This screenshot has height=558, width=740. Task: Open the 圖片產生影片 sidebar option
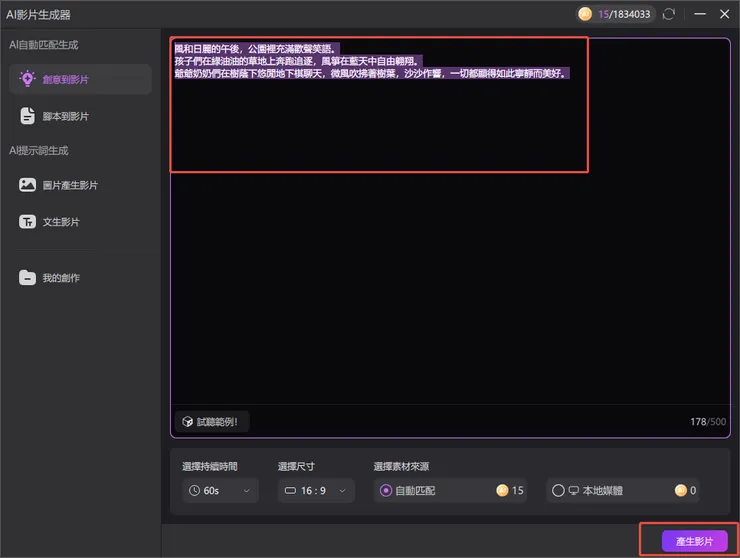pyautogui.click(x=80, y=185)
